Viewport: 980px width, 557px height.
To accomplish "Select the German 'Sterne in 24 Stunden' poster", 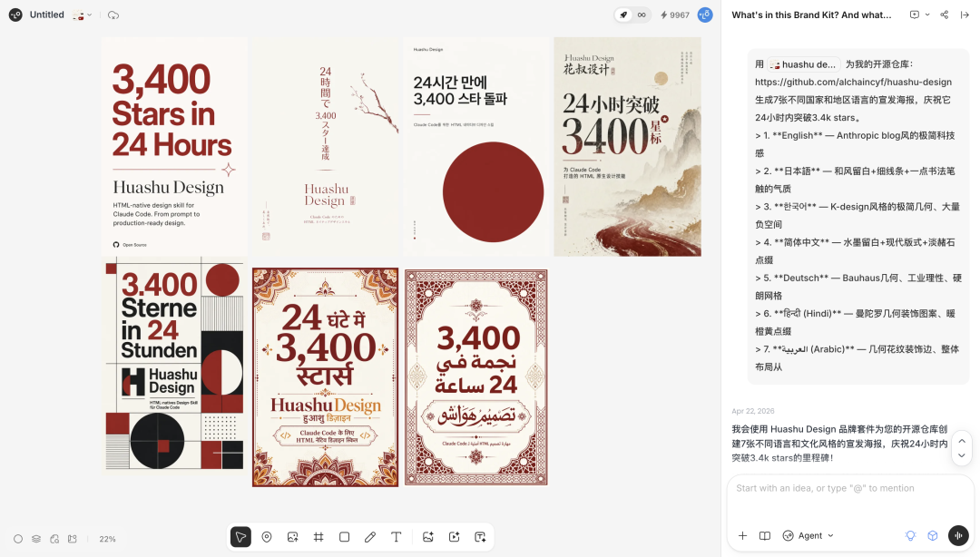I will point(174,364).
